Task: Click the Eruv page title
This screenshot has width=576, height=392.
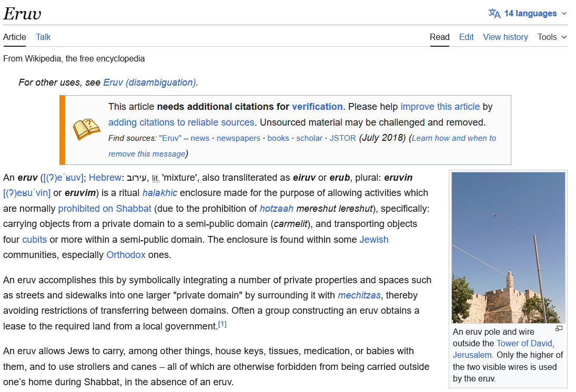Action: (22, 14)
